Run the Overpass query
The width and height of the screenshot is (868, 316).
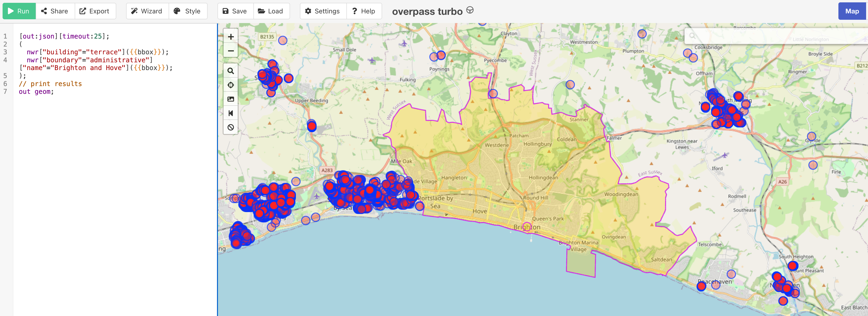point(19,11)
